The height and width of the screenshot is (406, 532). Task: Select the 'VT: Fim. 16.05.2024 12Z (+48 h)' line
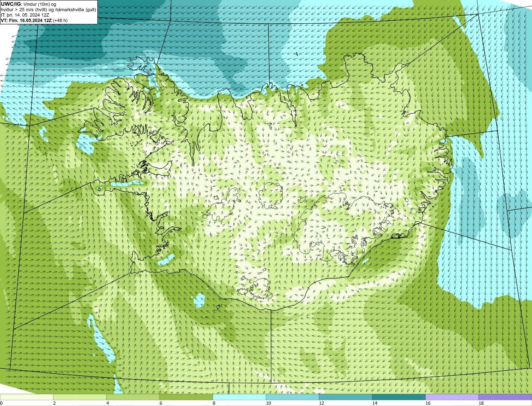tap(34, 20)
